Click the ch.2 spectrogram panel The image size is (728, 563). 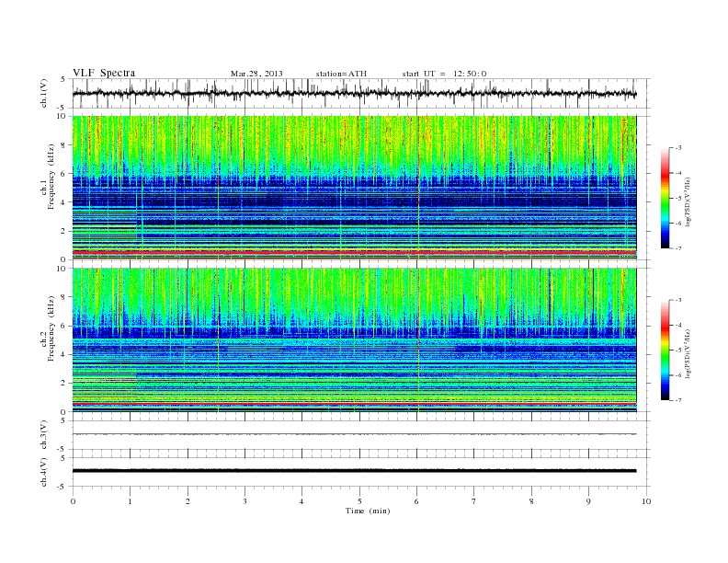(x=354, y=339)
